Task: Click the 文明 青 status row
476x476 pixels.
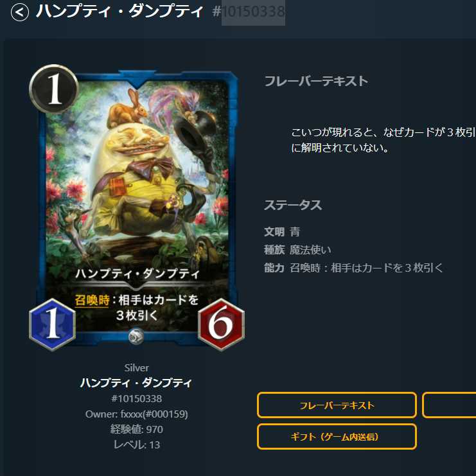Action: pos(282,232)
